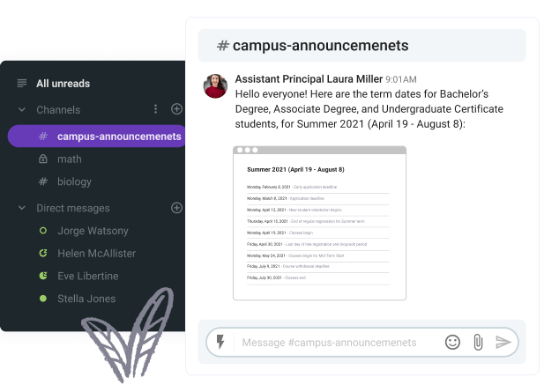
Task: Click the lightning bolt shortcuts icon
Action: (x=220, y=342)
